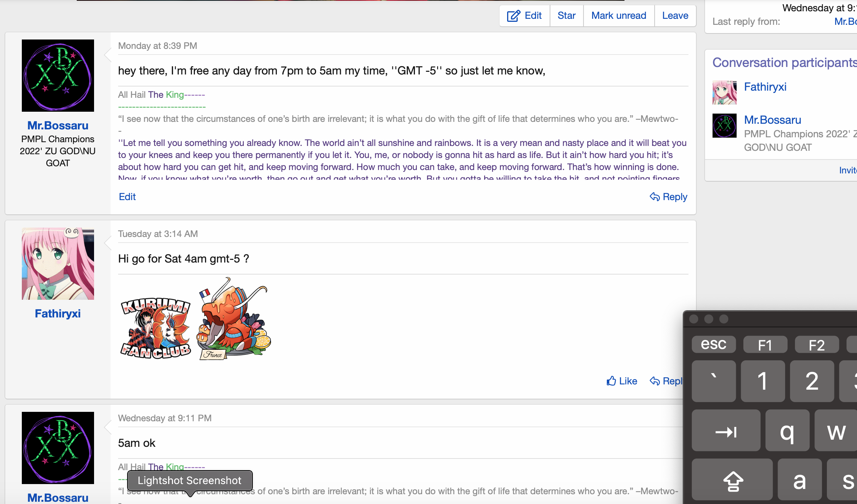Screen dimensions: 857x504
Task: Open Mr.Bossaru profile in participants sidebar
Action: [772, 120]
